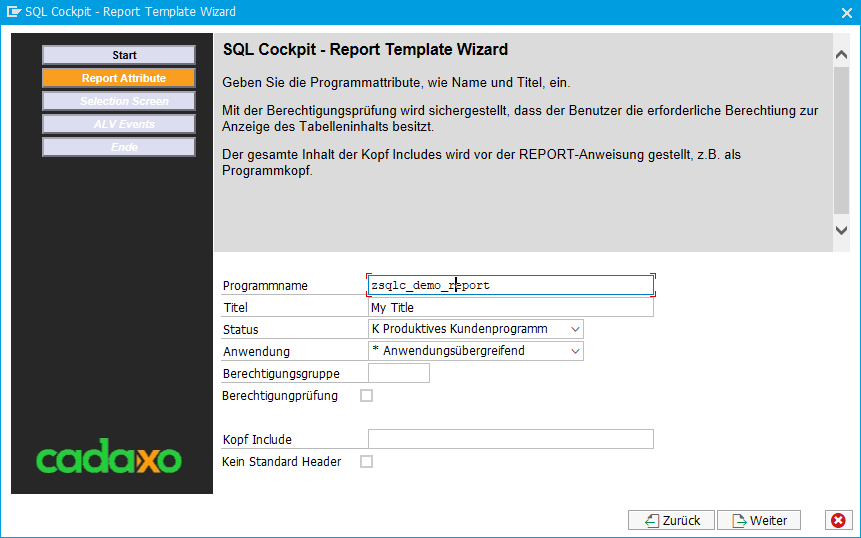
Task: Click the Berechtigungsgruppe label
Action: (x=281, y=373)
